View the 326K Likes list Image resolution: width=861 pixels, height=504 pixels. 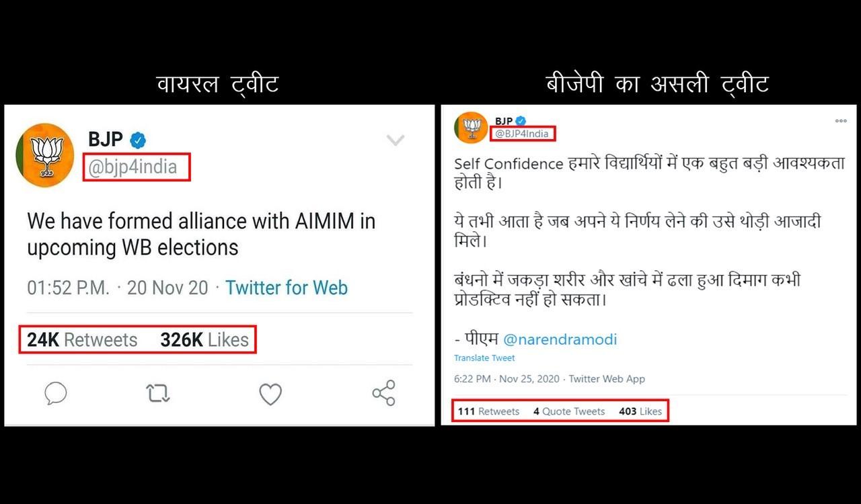204,340
